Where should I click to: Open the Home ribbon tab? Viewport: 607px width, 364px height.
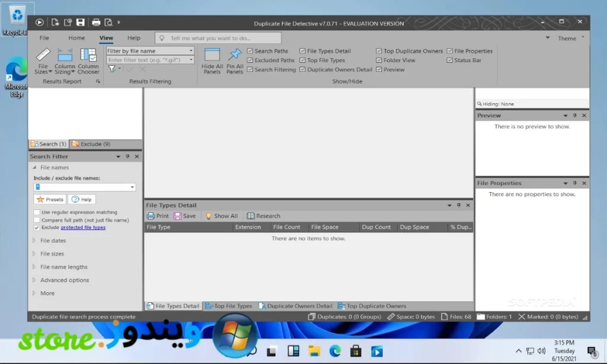76,38
